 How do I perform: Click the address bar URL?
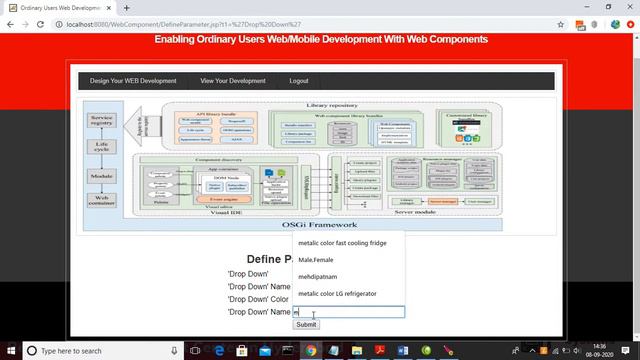(x=184, y=24)
